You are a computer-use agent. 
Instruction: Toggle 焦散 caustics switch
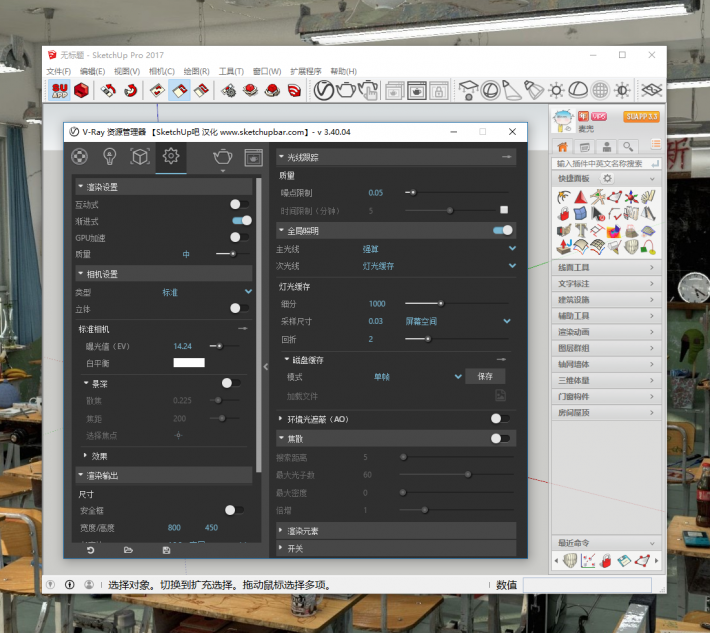coord(500,438)
